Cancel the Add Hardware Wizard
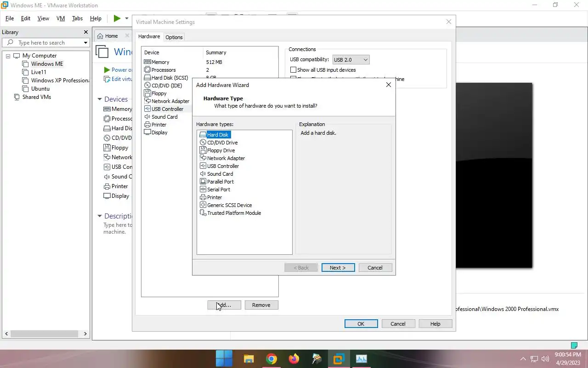The height and width of the screenshot is (368, 588). [x=375, y=268]
